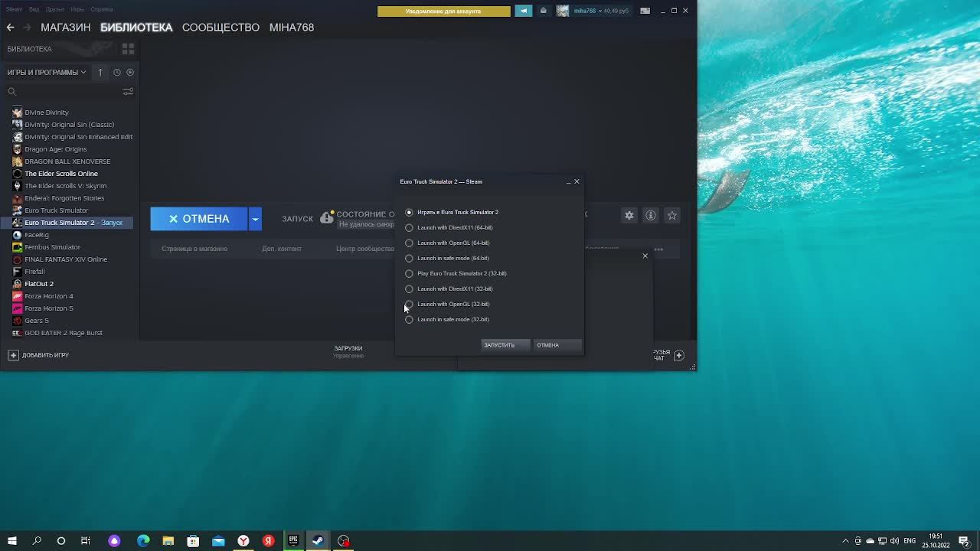Open the inbox envelope icon

point(544,11)
